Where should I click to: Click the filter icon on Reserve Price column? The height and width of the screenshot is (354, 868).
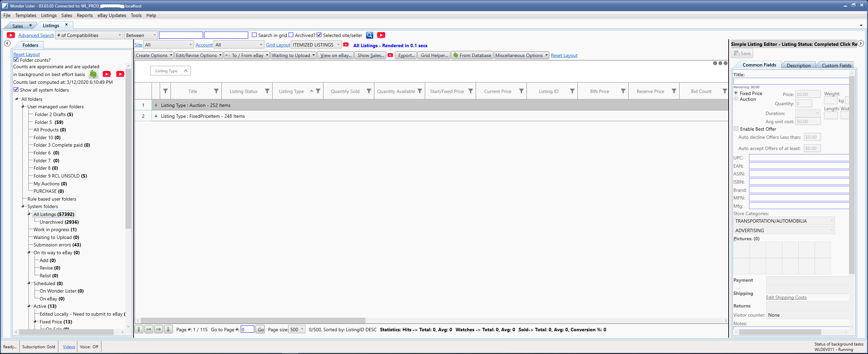point(674,91)
